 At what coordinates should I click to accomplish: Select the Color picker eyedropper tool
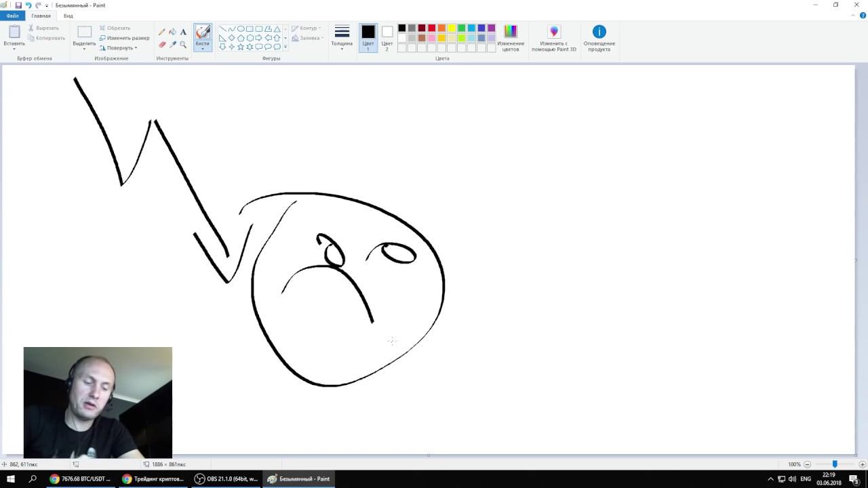tap(172, 44)
